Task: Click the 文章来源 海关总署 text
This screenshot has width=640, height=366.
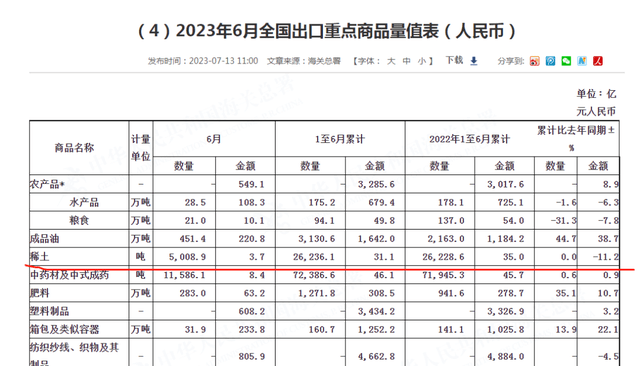Action: click(x=304, y=61)
